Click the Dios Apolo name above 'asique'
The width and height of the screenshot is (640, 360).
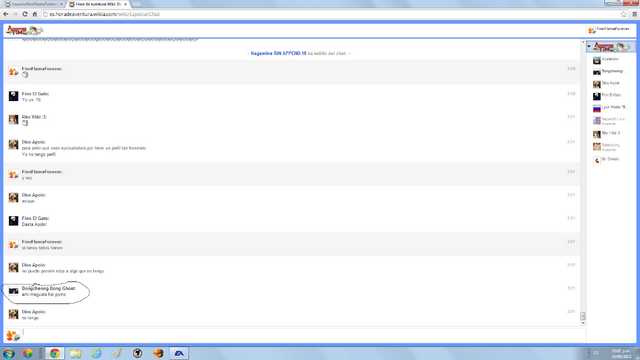(33, 195)
